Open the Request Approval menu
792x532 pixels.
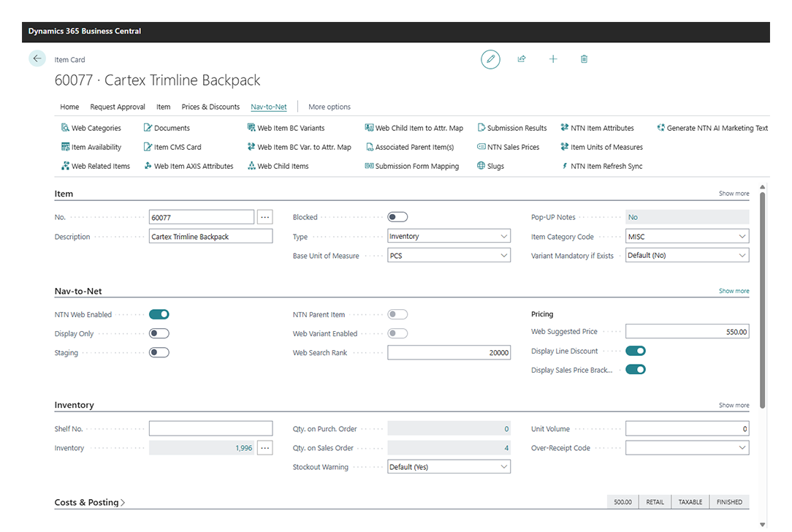pos(118,107)
